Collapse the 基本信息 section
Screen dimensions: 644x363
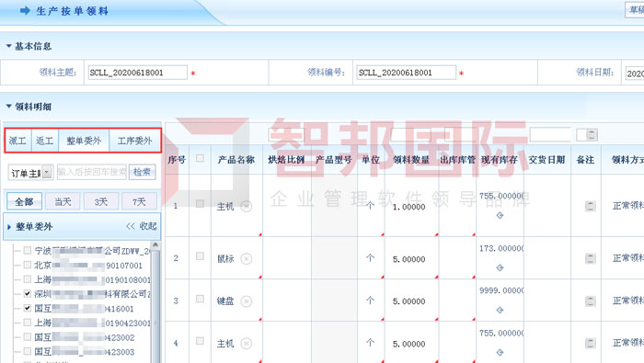[x=8, y=46]
